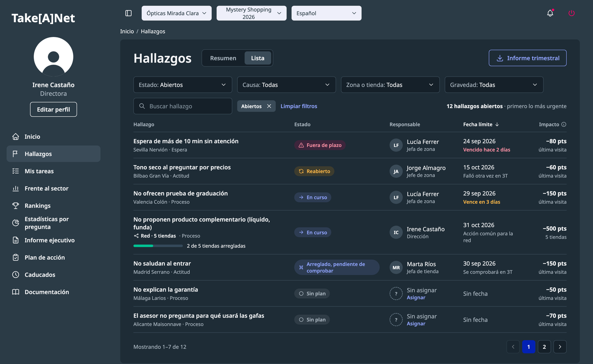Open Inicio in the sidebar
593x364 pixels.
53,137
